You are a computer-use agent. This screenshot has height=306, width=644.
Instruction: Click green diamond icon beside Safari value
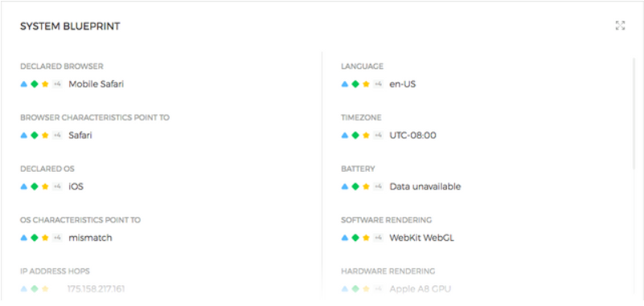(35, 136)
